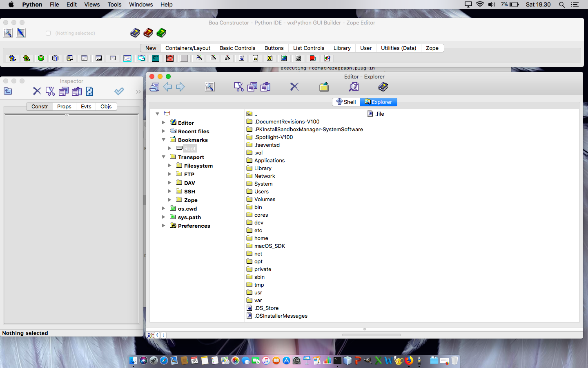
Task: Expand the FTP tree node
Action: pos(170,174)
